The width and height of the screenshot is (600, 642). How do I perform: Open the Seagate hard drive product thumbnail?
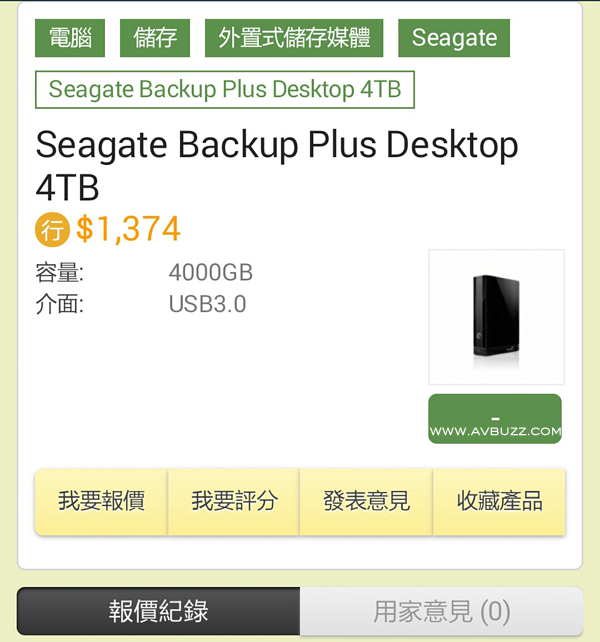[x=496, y=317]
